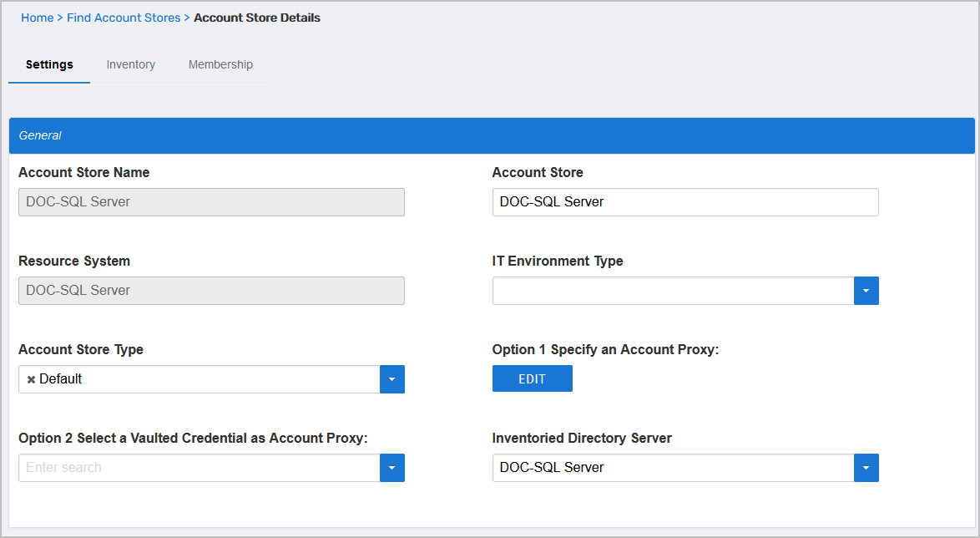
Task: Open the Membership tab
Action: coord(220,64)
